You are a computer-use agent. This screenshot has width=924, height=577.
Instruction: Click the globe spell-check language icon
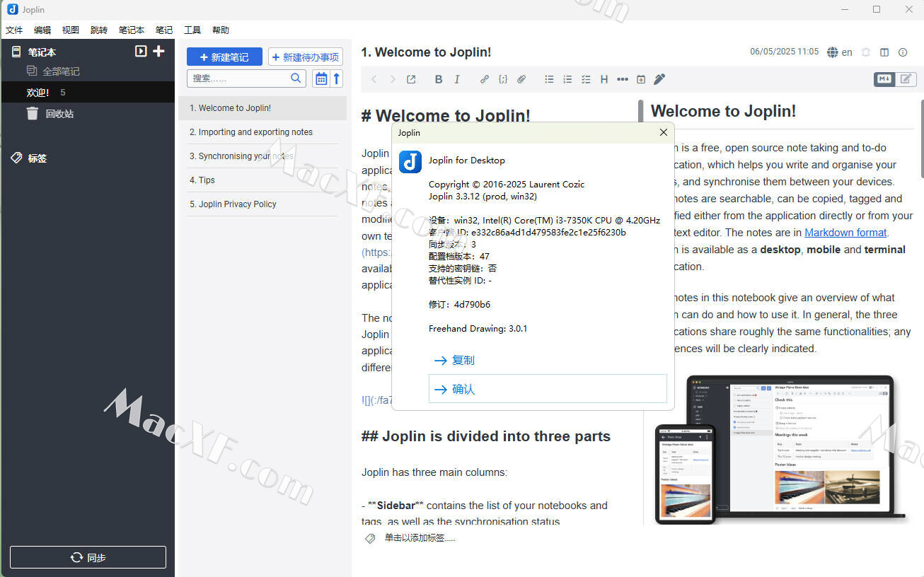[833, 52]
